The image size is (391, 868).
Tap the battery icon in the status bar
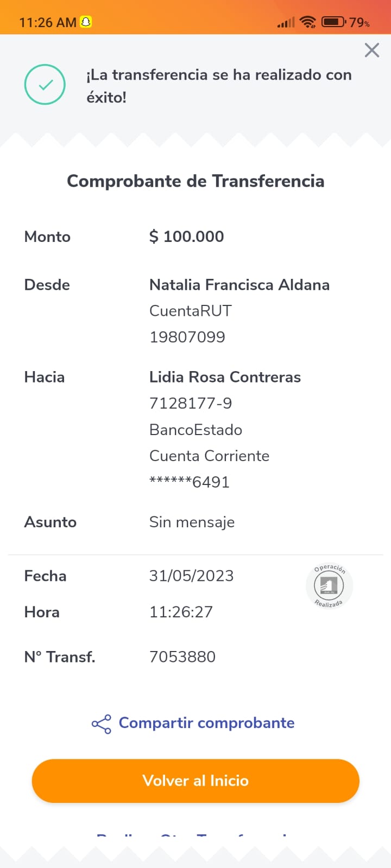[x=333, y=22]
